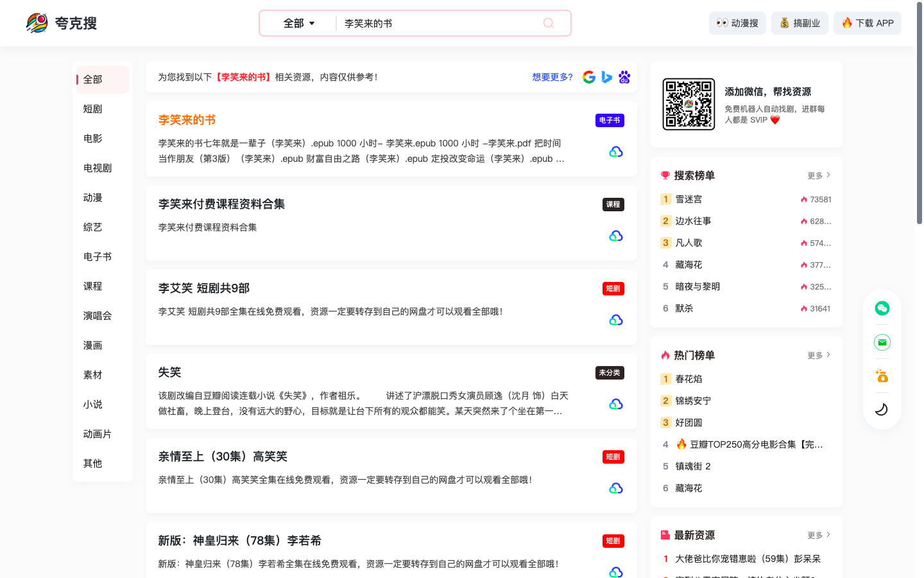924x578 pixels.
Task: Click the WeChat QR code image
Action: pyautogui.click(x=689, y=104)
